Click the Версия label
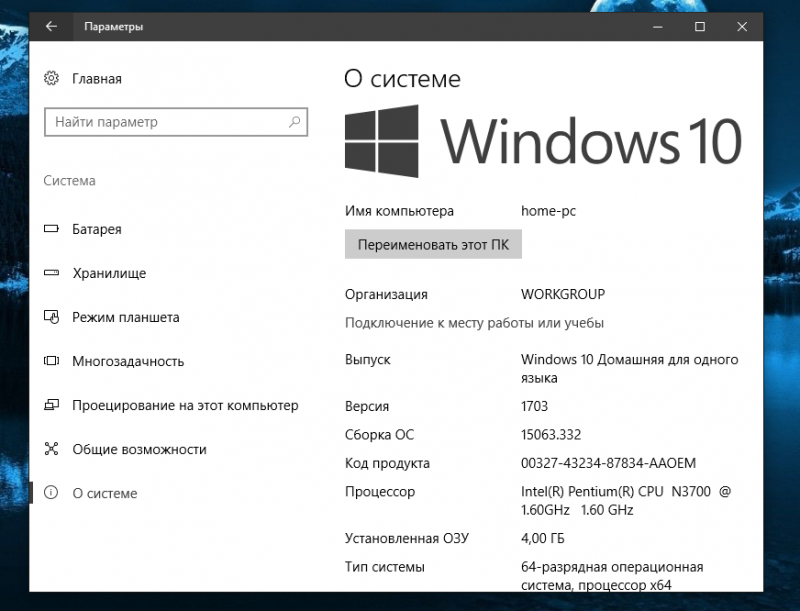This screenshot has width=800, height=611. 367,406
